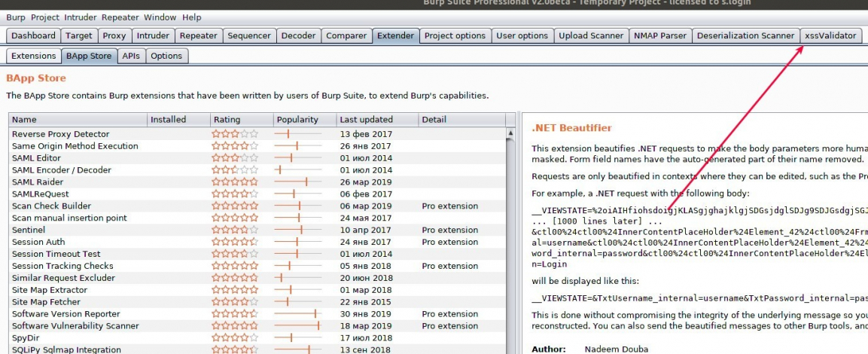Image resolution: width=868 pixels, height=354 pixels.
Task: Click the .NET Beautifier heading
Action: click(571, 128)
